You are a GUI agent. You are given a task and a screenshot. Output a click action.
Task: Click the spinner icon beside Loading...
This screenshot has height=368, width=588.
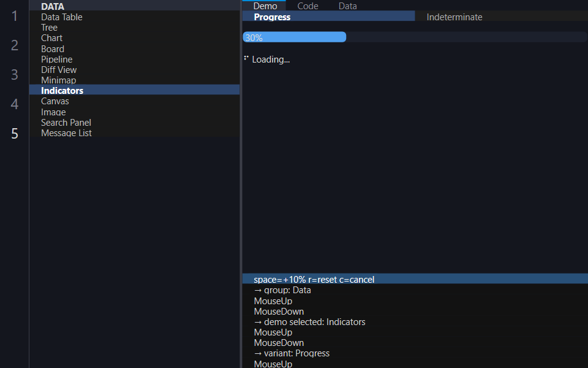click(x=246, y=58)
